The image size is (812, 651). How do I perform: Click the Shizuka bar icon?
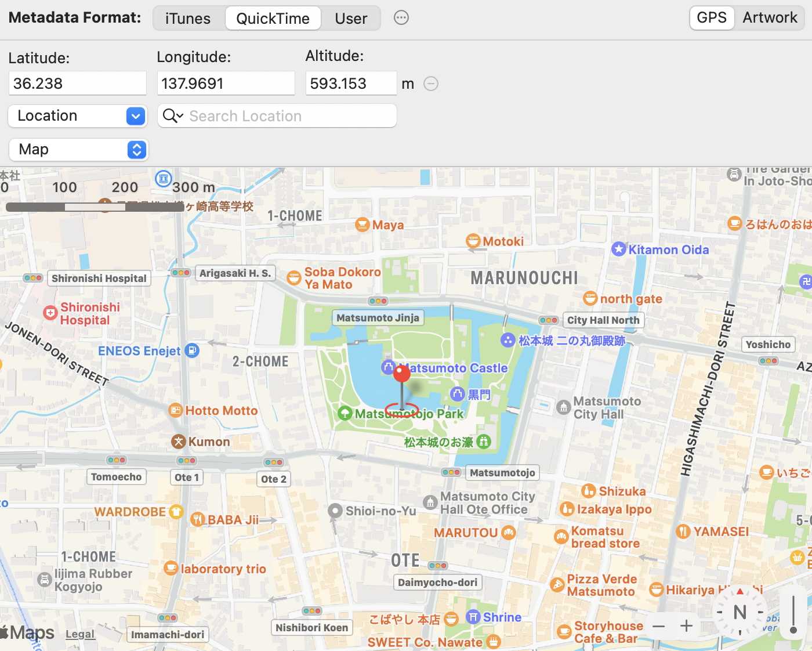(589, 491)
